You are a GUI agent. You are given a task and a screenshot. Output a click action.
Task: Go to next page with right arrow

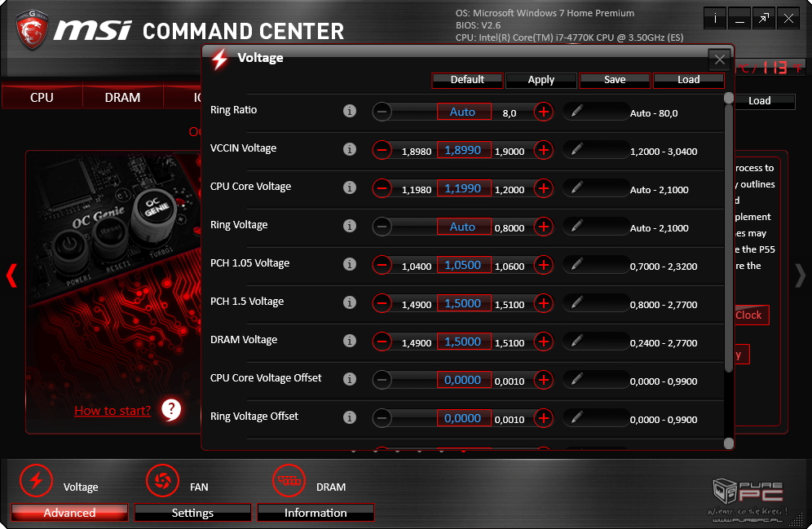pyautogui.click(x=800, y=276)
